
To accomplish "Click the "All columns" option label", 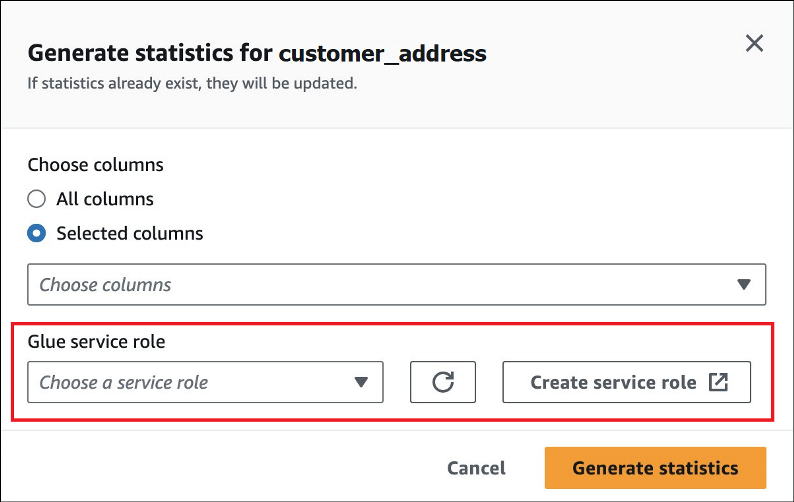I will click(x=105, y=199).
